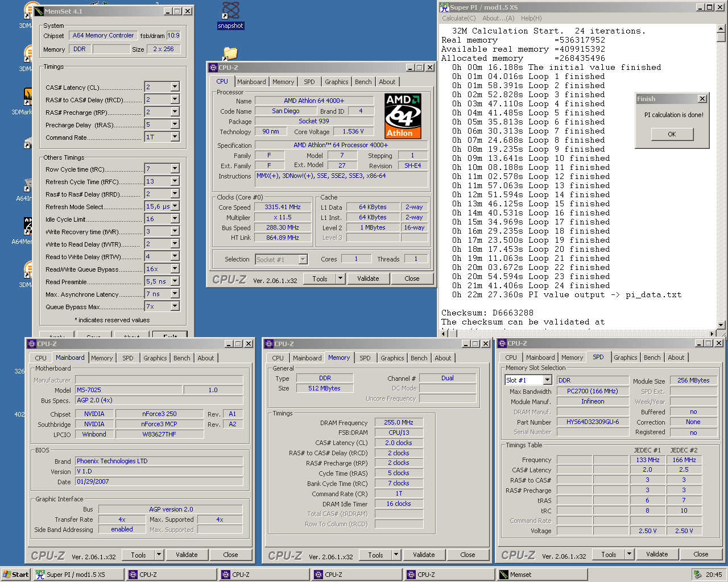The height and width of the screenshot is (582, 728).
Task: Open the Calculate(C) menu in Super PI
Action: [459, 18]
